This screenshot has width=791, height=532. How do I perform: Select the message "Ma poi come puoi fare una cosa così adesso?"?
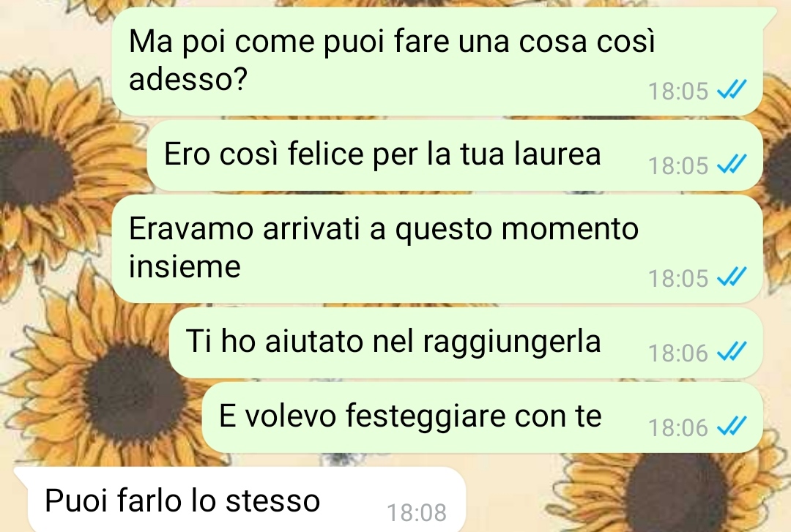click(x=437, y=61)
